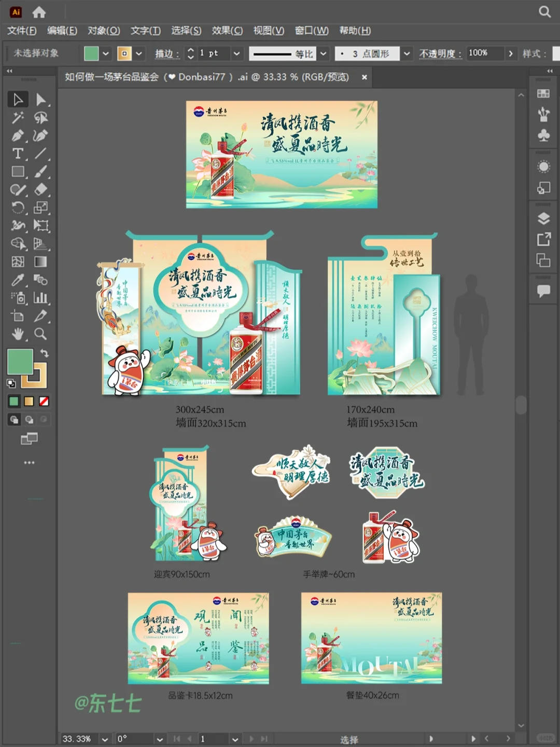Open variable width profile 等比 dropdown
The image size is (560, 747).
[324, 53]
